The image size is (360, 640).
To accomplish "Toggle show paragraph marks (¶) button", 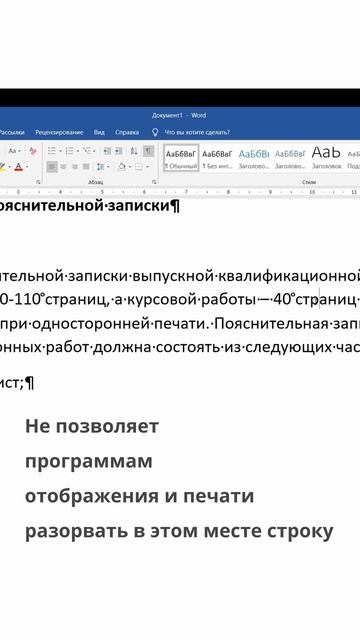I will pos(149,151).
